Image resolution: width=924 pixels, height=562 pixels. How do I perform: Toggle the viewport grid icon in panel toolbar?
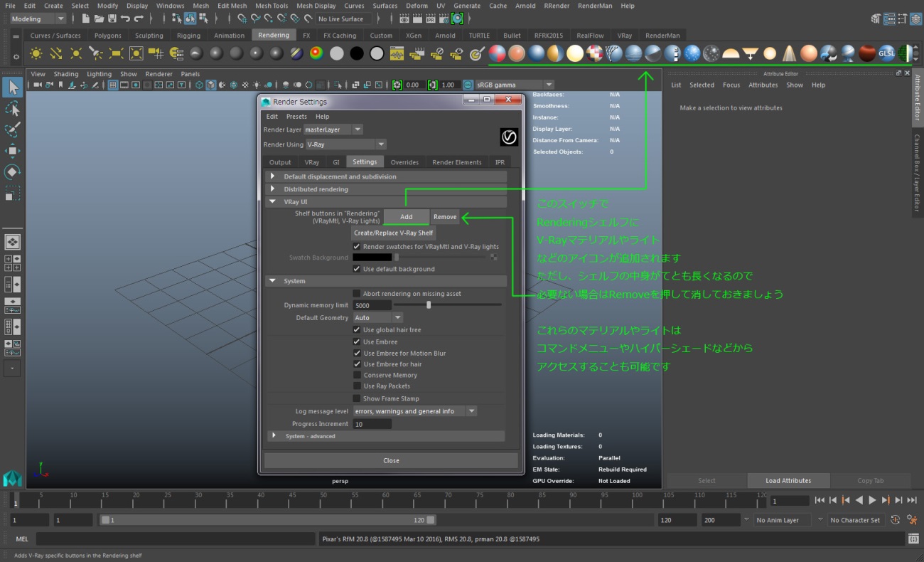tap(112, 85)
